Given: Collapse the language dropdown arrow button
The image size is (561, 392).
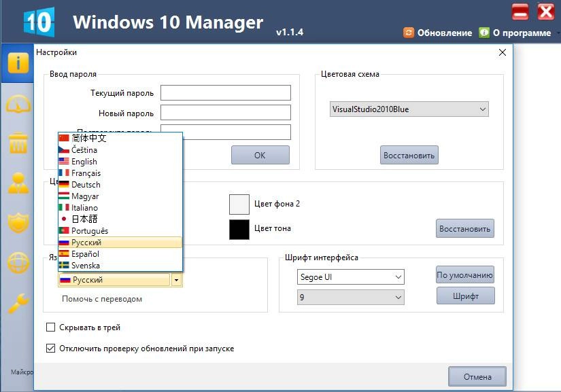Looking at the screenshot, I should (176, 280).
